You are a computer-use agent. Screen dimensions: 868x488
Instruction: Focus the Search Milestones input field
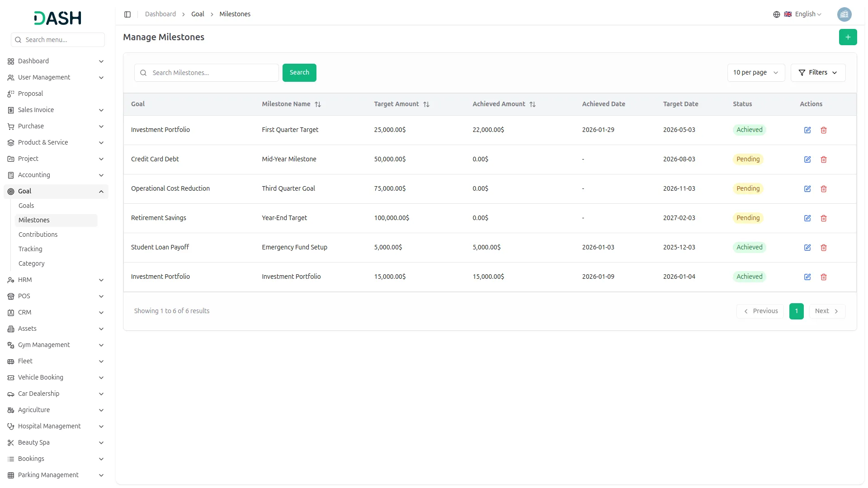click(x=212, y=73)
